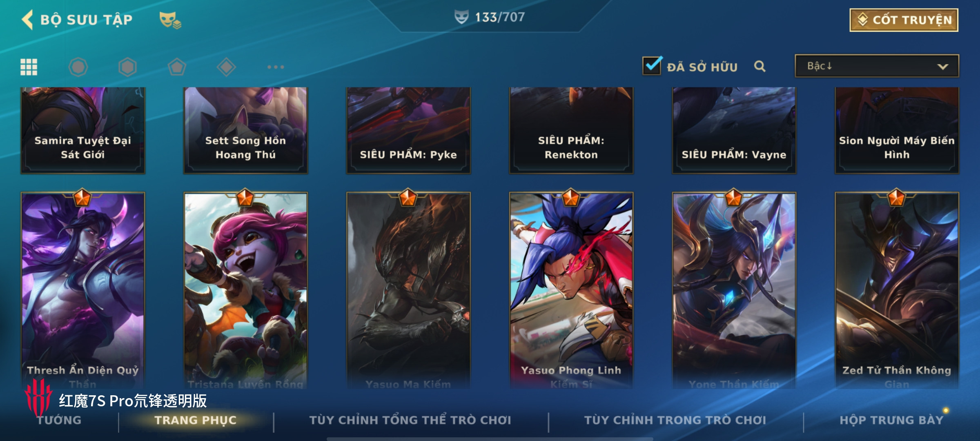Go back using Bộ Sưu Tập arrow

pyautogui.click(x=27, y=20)
